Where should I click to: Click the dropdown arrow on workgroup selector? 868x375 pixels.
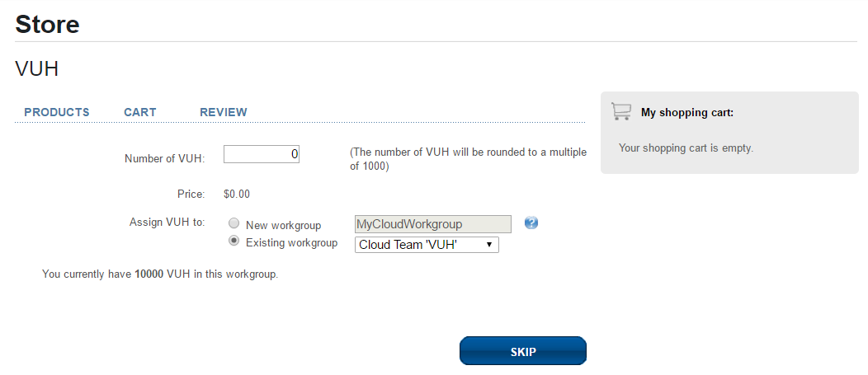coord(489,245)
